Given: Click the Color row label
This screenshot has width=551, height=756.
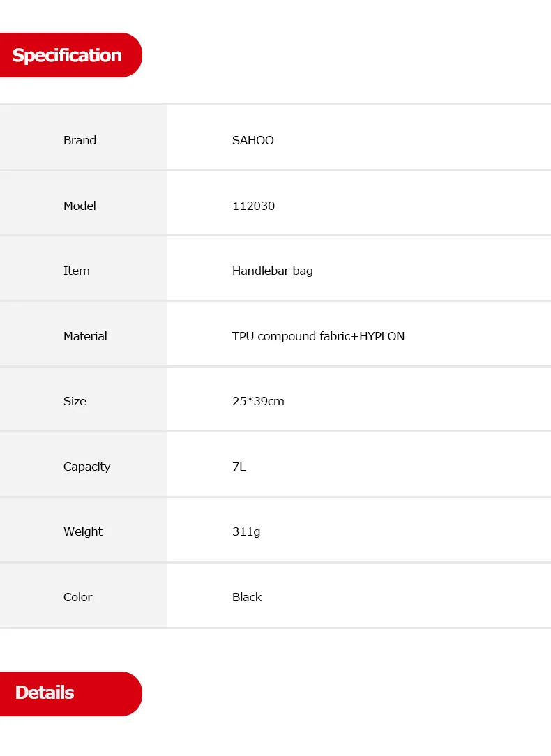Looking at the screenshot, I should point(77,597).
